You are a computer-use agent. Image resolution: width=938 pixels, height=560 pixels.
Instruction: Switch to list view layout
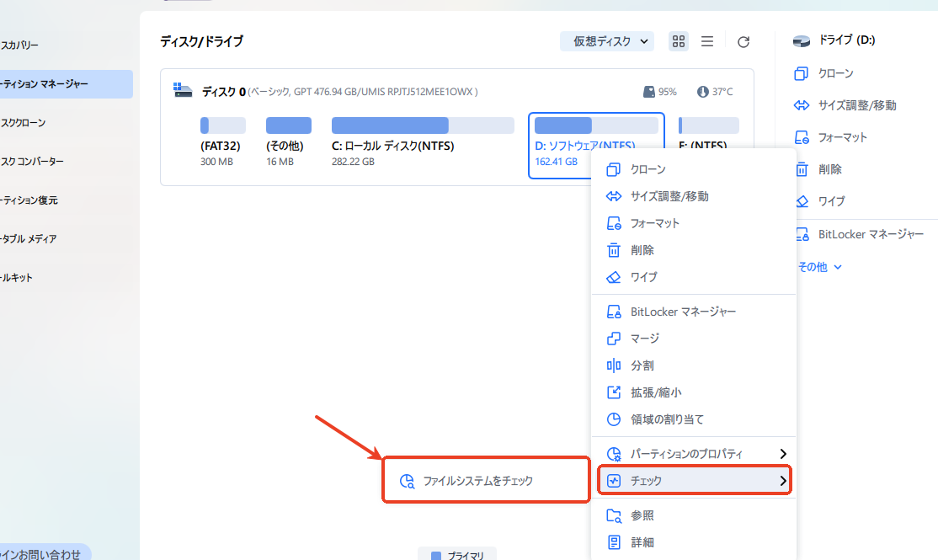(707, 41)
